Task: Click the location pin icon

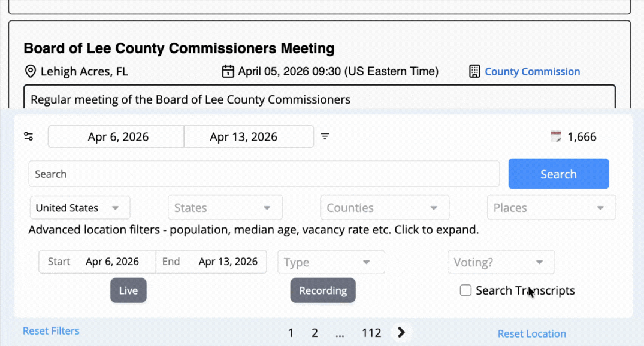Action: [31, 71]
